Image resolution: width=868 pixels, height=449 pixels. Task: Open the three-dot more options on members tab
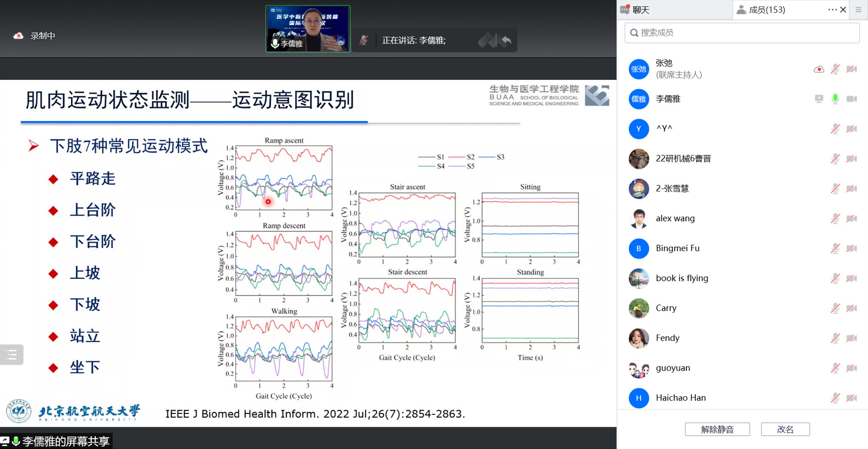coord(832,10)
